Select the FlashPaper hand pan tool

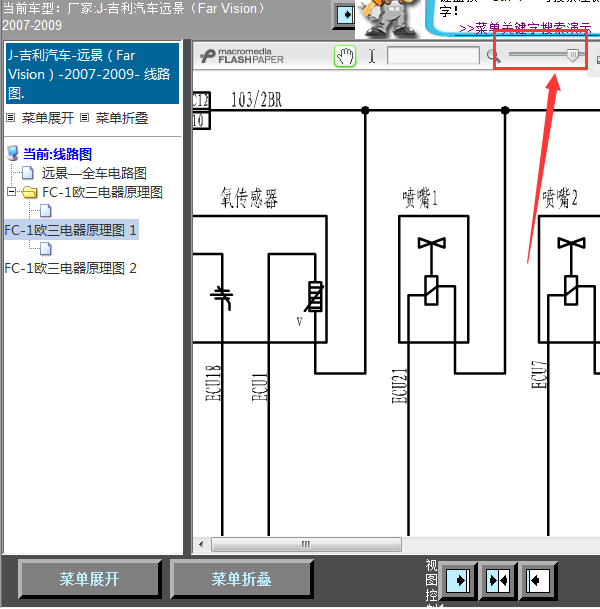click(x=345, y=57)
